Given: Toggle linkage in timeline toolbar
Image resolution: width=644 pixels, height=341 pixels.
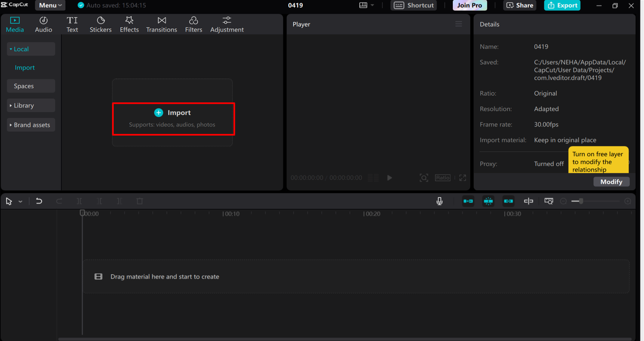Looking at the screenshot, I should pyautogui.click(x=508, y=201).
